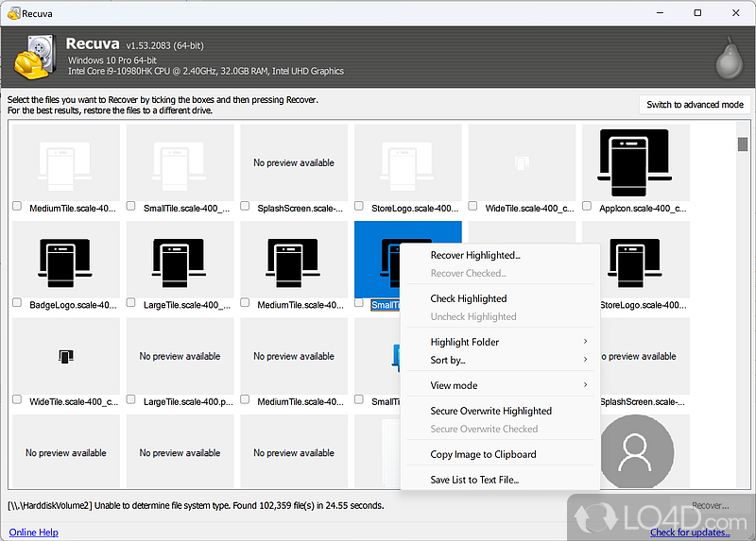Click the Check for updates link
This screenshot has height=541, width=756.
tap(690, 533)
